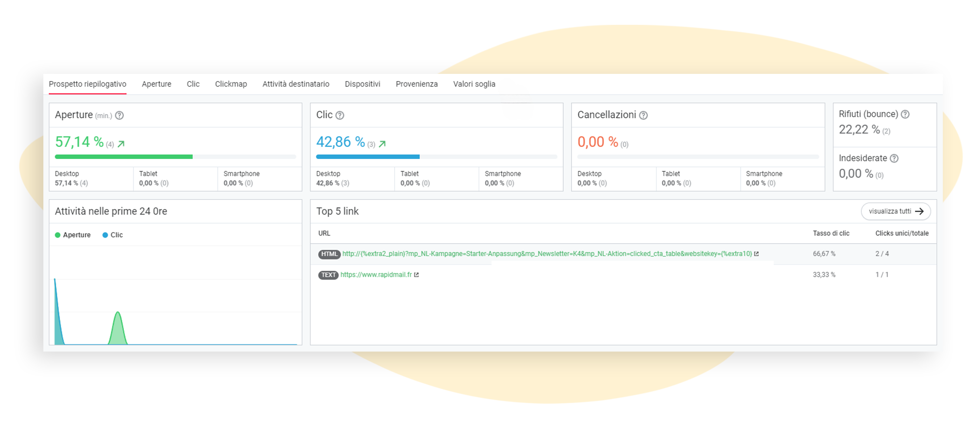Switch to the Aperture tab
The width and height of the screenshot is (980, 428).
156,84
